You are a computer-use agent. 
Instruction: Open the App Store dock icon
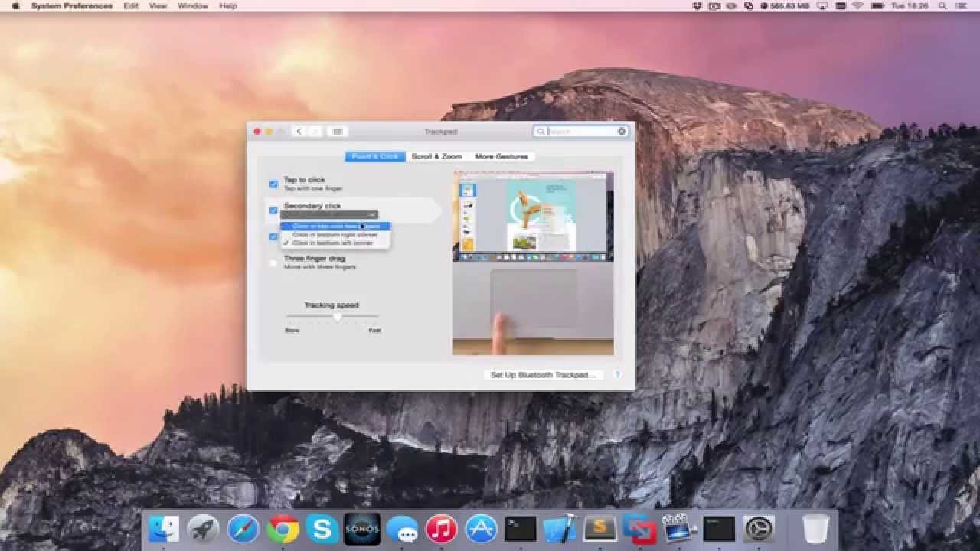(482, 529)
